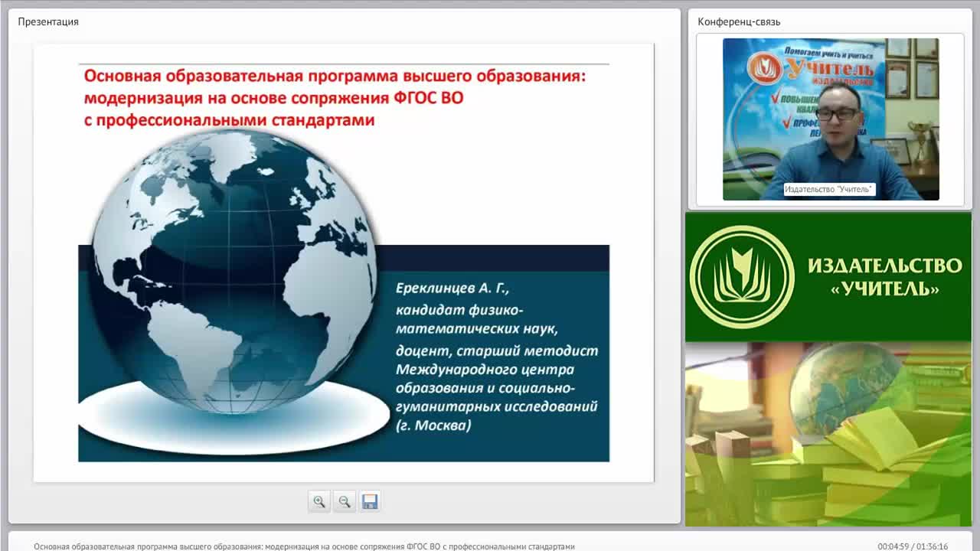Screen dimensions: 980x551
Task: Click the presenter webcam video
Action: (x=831, y=119)
